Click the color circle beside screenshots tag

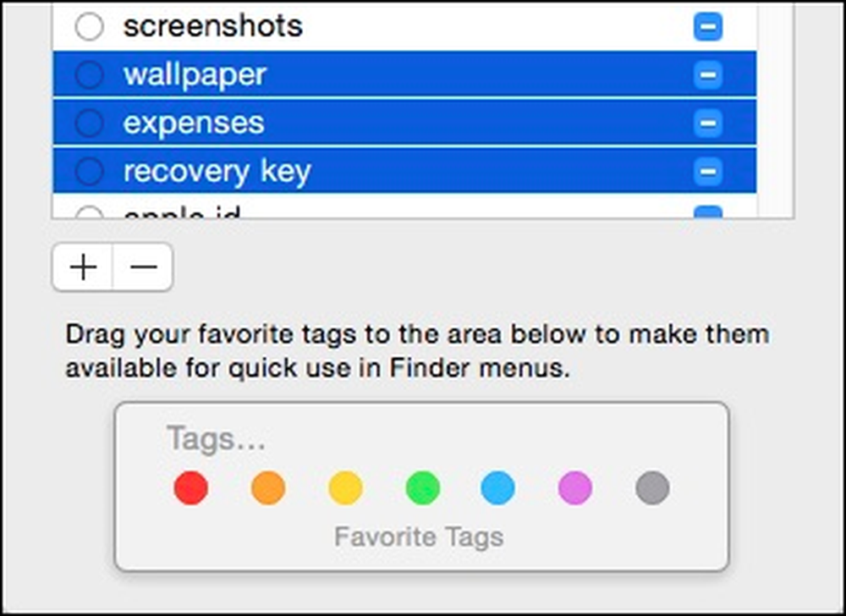90,26
